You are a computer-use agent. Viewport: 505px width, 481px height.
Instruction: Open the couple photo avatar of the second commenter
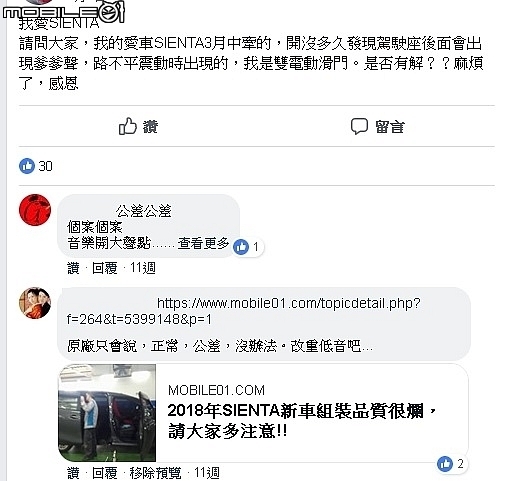35,303
